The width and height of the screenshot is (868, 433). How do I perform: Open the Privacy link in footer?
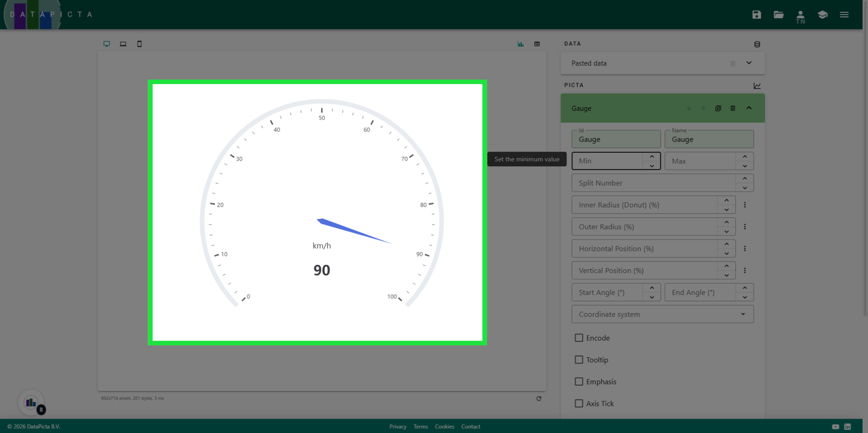pos(397,426)
